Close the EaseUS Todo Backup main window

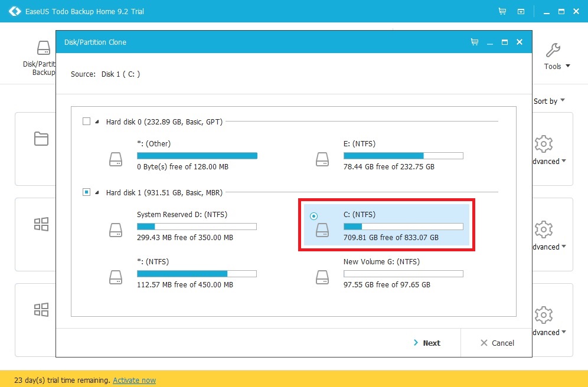pyautogui.click(x=576, y=12)
